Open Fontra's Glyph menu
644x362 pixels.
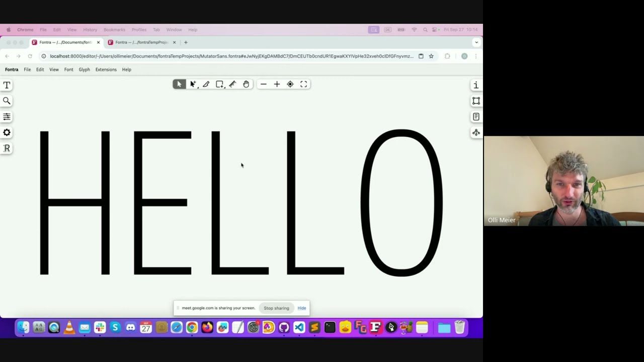point(84,69)
